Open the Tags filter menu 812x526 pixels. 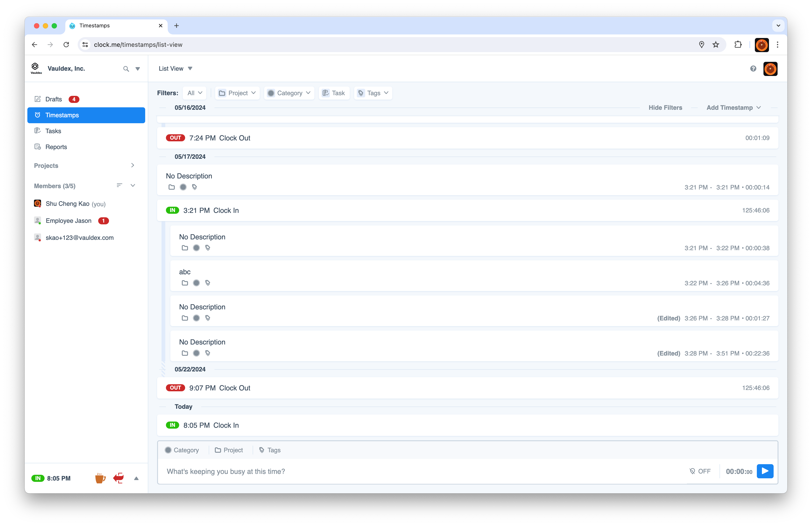tap(373, 93)
